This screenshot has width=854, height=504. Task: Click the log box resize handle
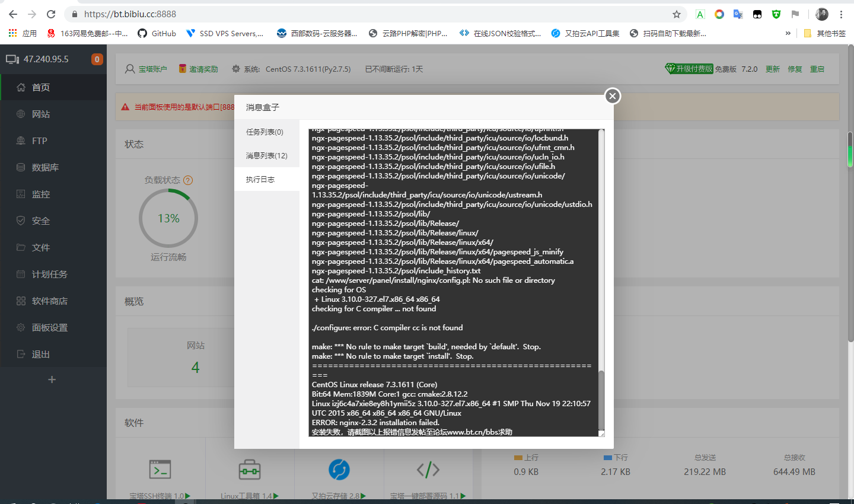pyautogui.click(x=601, y=433)
